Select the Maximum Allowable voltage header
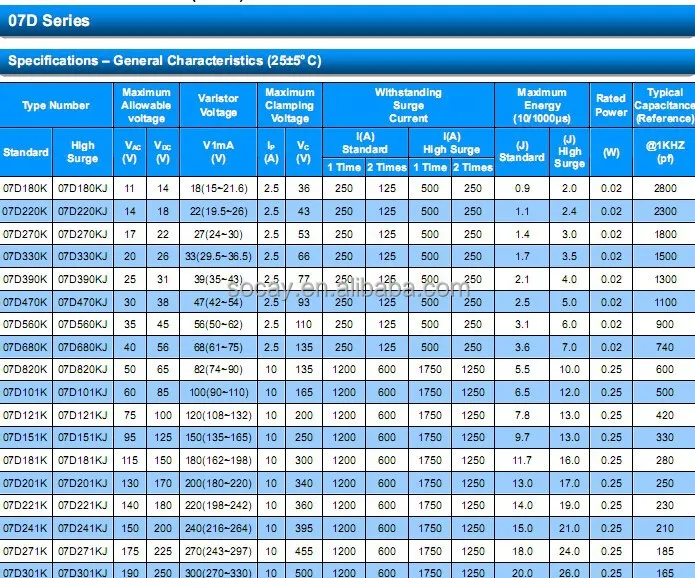 pyautogui.click(x=146, y=106)
